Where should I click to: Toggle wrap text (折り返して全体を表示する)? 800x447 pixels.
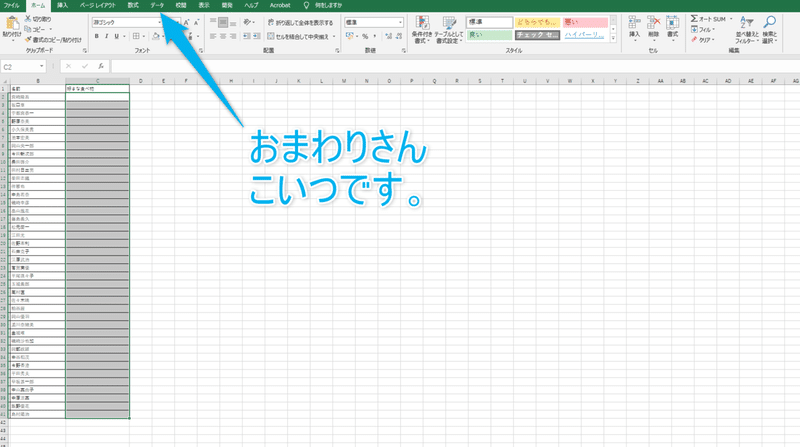[x=300, y=22]
